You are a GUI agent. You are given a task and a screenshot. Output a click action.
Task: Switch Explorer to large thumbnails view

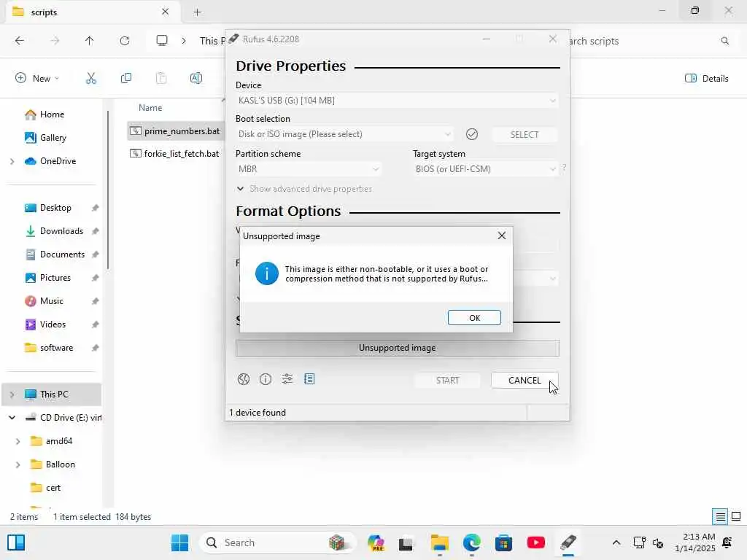(736, 517)
